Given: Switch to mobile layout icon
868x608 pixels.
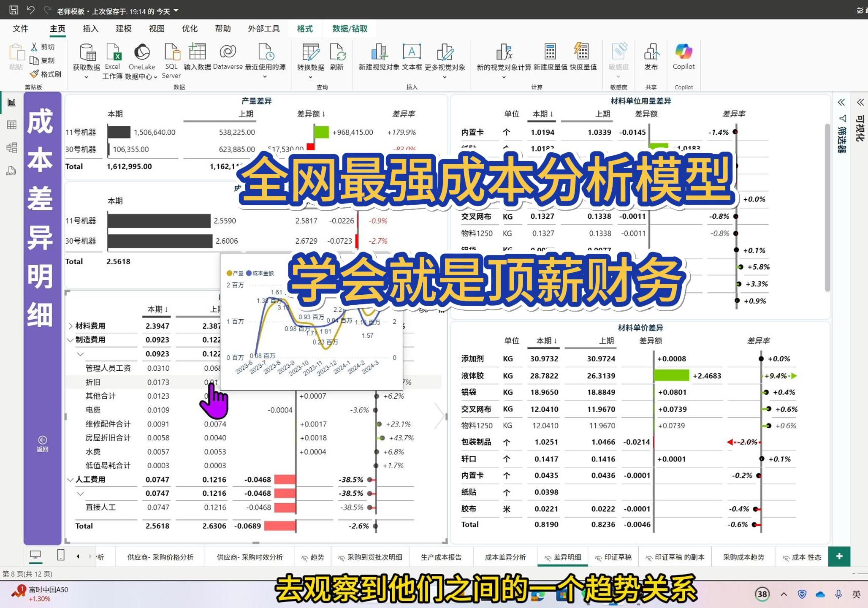Looking at the screenshot, I should point(61,555).
